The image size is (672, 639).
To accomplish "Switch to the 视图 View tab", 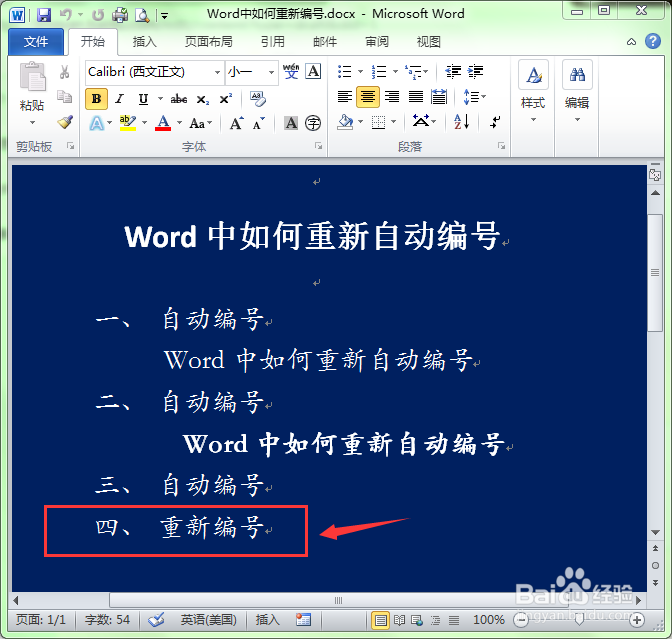I will [x=429, y=42].
